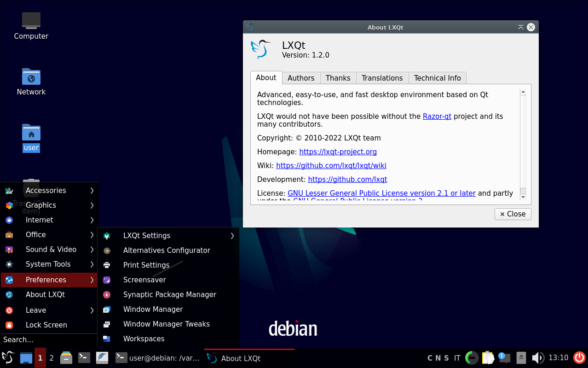The image size is (588, 368).
Task: Open Screensaver from Preferences
Action: [x=168, y=280]
